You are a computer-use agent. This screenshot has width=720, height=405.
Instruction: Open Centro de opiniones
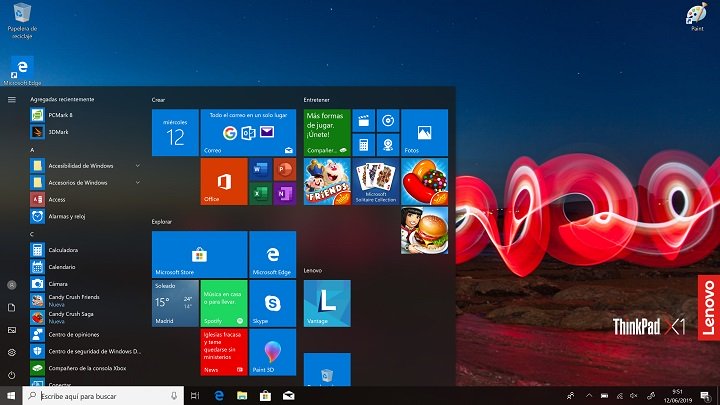(85, 334)
